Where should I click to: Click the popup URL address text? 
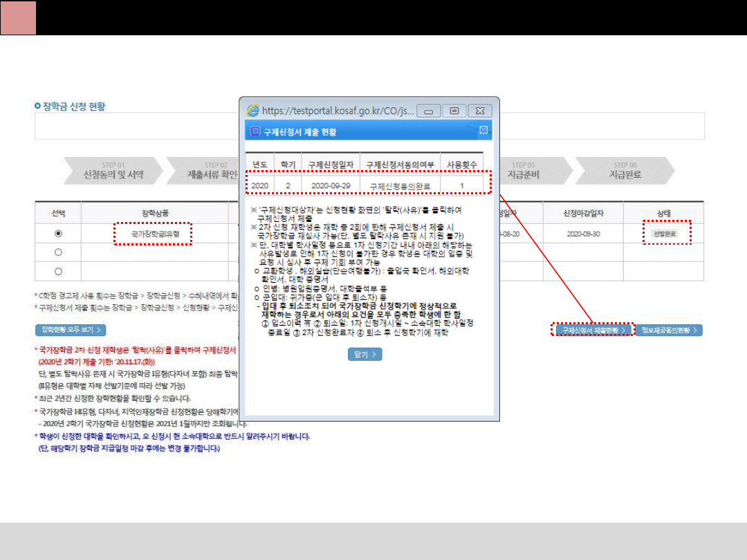[339, 111]
